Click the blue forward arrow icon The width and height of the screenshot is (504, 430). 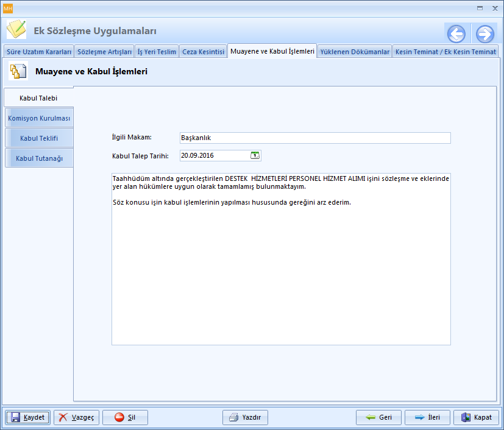pyautogui.click(x=485, y=33)
